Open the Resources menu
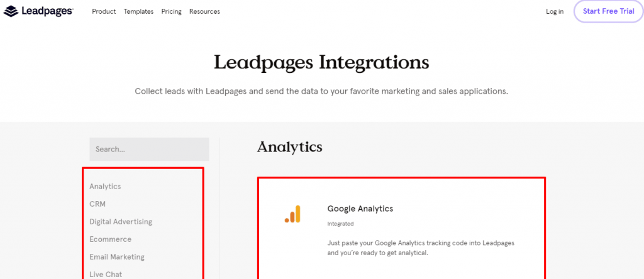The image size is (644, 279). pos(204,11)
